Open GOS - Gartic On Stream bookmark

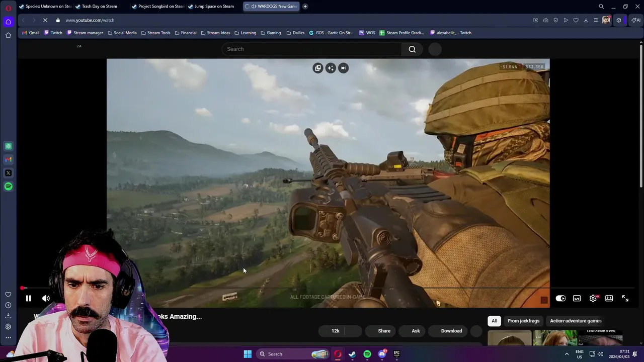pos(331,33)
